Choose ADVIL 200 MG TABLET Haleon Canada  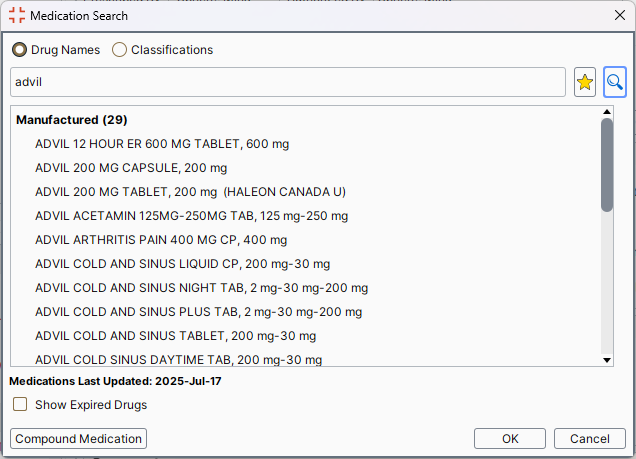[x=190, y=192]
